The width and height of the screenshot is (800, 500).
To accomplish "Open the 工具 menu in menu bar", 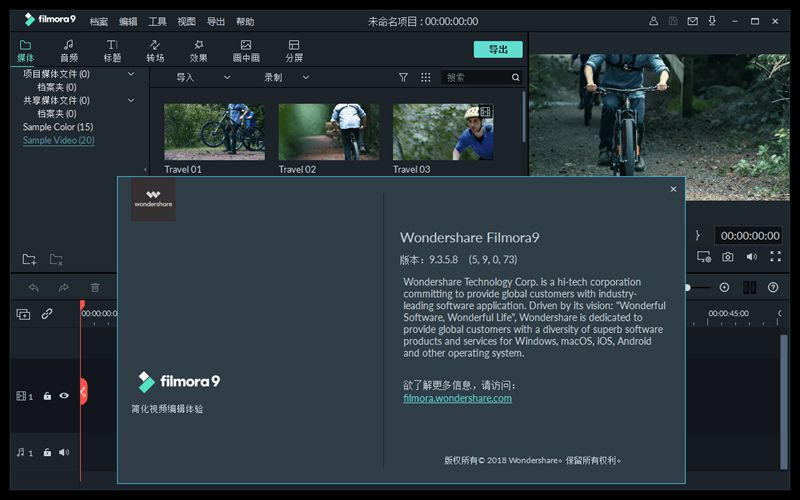I will tap(157, 21).
